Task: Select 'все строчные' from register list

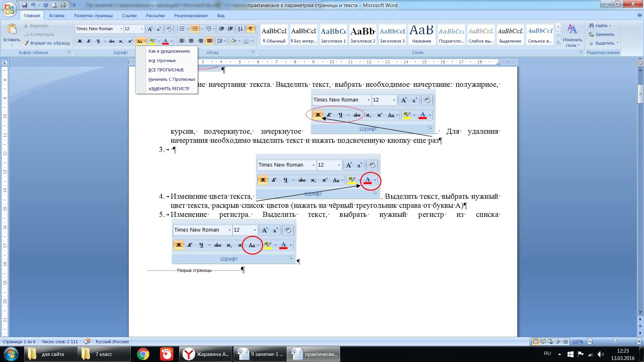Action: pos(162,60)
